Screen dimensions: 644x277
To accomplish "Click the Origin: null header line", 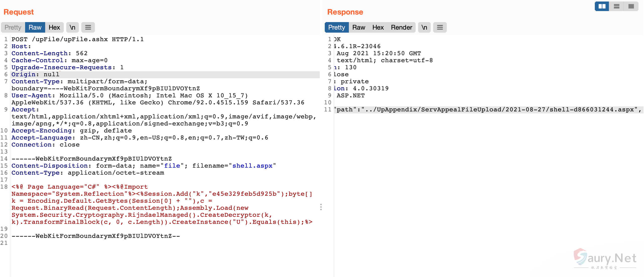I will click(35, 75).
